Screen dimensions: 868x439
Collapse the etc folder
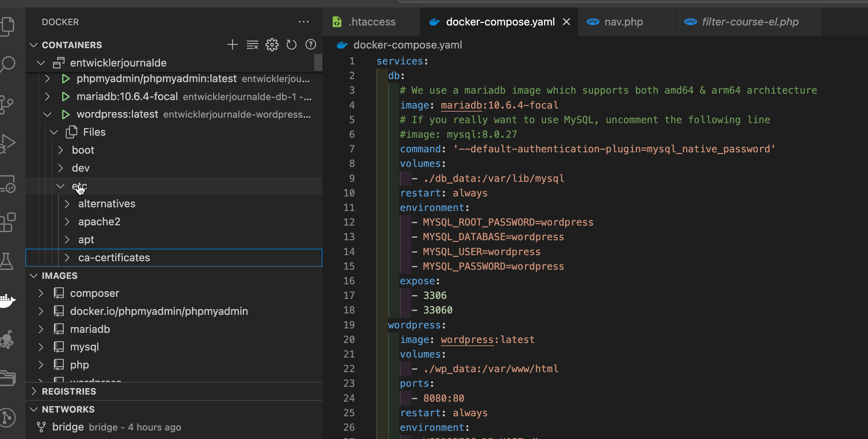[60, 186]
